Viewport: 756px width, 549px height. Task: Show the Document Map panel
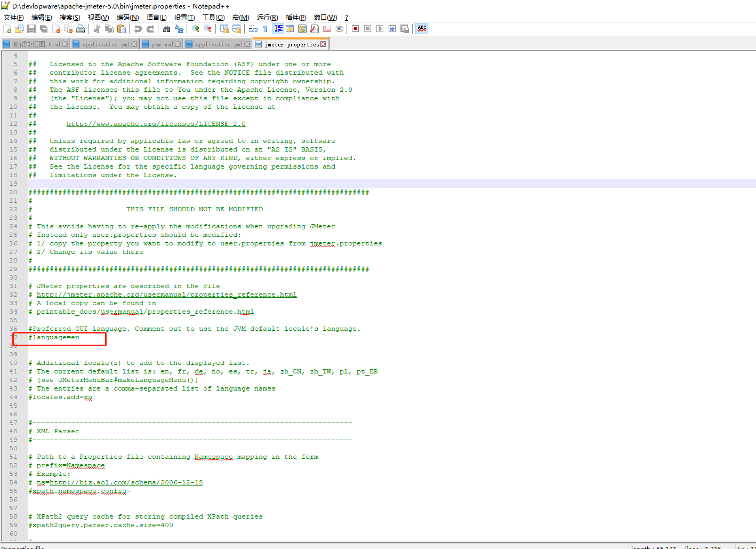(302, 29)
